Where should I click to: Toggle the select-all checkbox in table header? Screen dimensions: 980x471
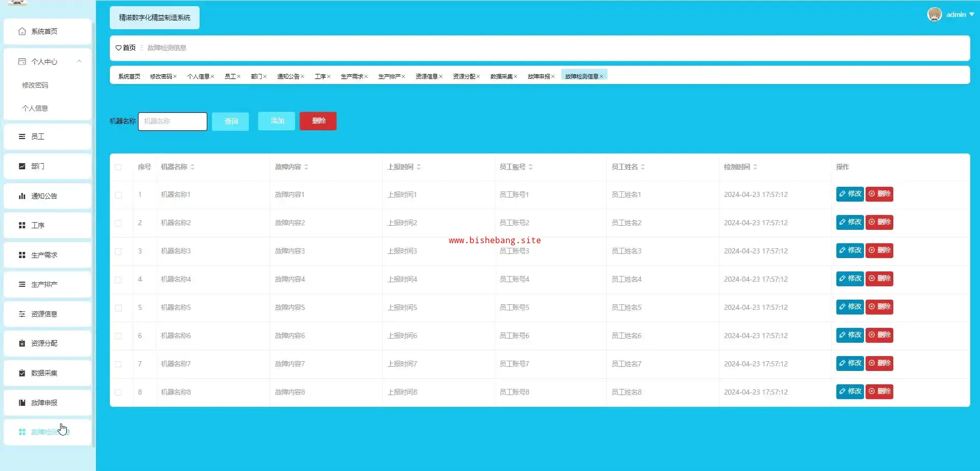pos(119,167)
